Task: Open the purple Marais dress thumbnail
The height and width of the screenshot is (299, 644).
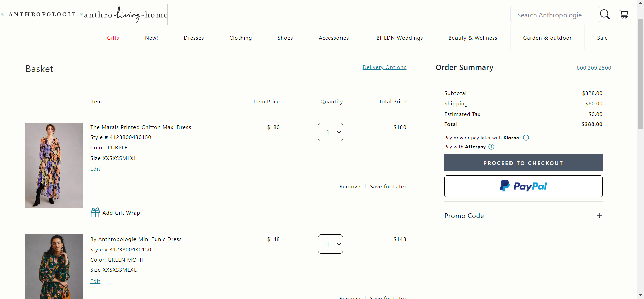Action: (54, 165)
